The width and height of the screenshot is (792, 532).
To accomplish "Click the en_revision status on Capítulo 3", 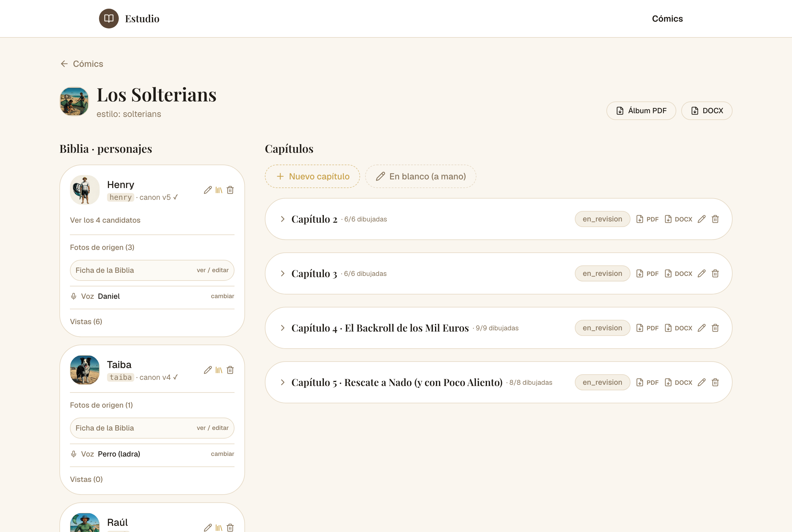I will (x=602, y=273).
